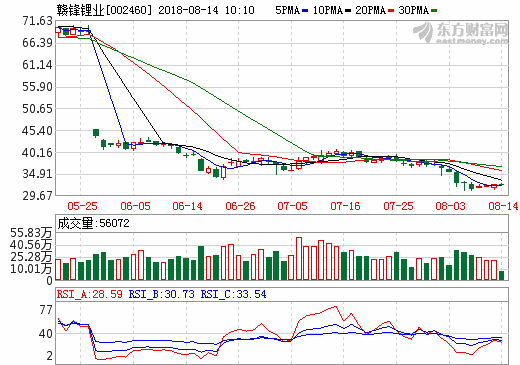Click the 10PMA legend label
The image size is (520, 365).
click(328, 10)
